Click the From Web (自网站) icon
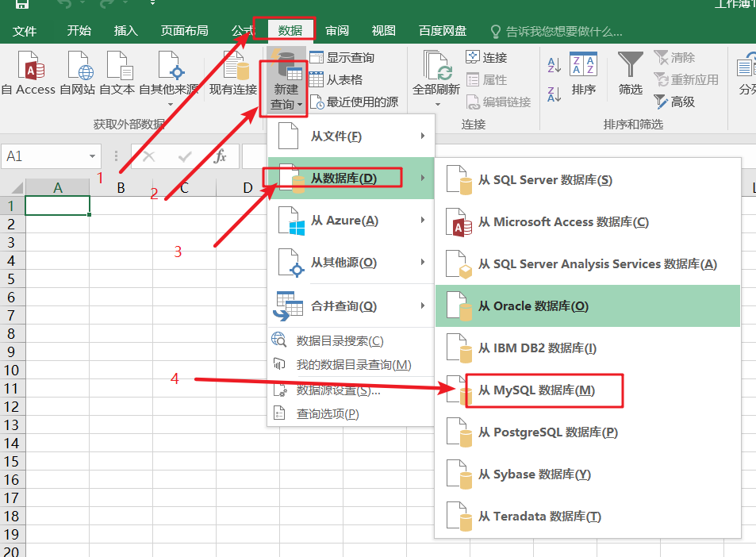Screen dimensions: 756x557 (x=80, y=65)
